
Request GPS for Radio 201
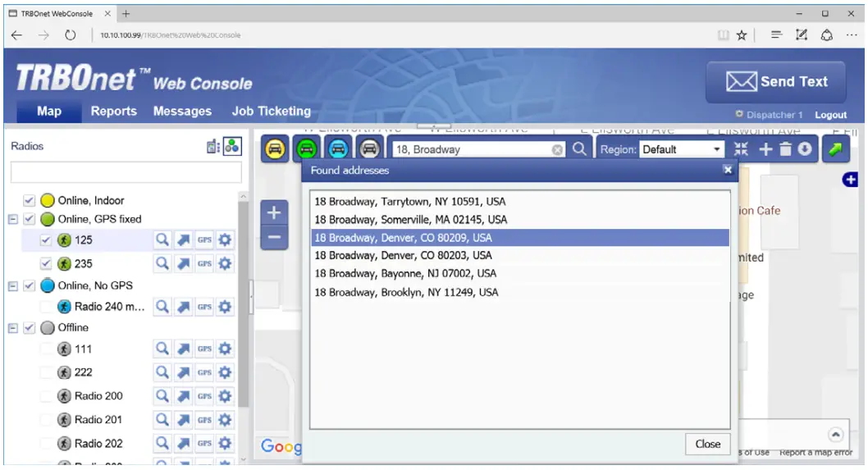[204, 420]
